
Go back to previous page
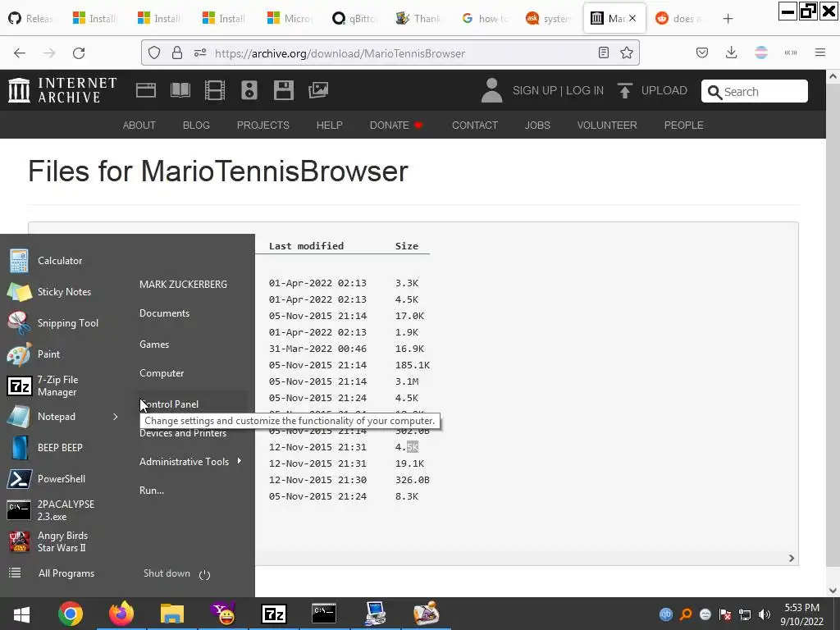point(20,53)
